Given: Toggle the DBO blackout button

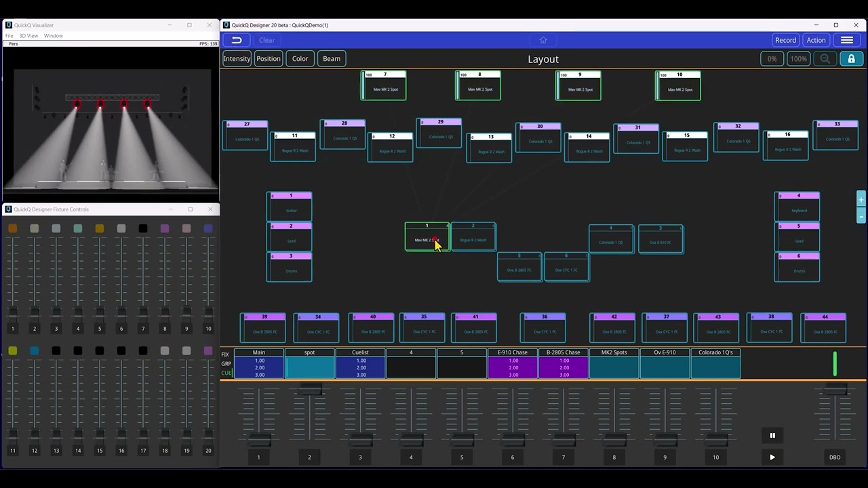Looking at the screenshot, I should pyautogui.click(x=835, y=457).
